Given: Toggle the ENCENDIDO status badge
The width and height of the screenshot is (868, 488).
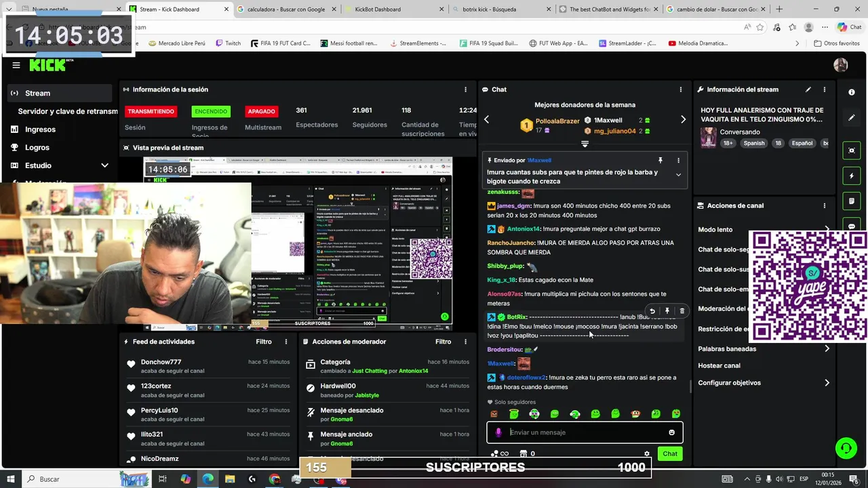Looking at the screenshot, I should tap(211, 111).
